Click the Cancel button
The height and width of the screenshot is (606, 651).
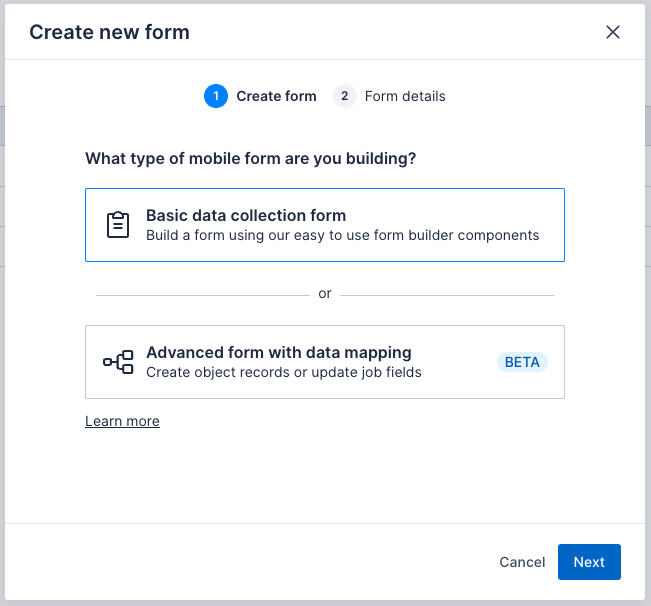click(522, 562)
